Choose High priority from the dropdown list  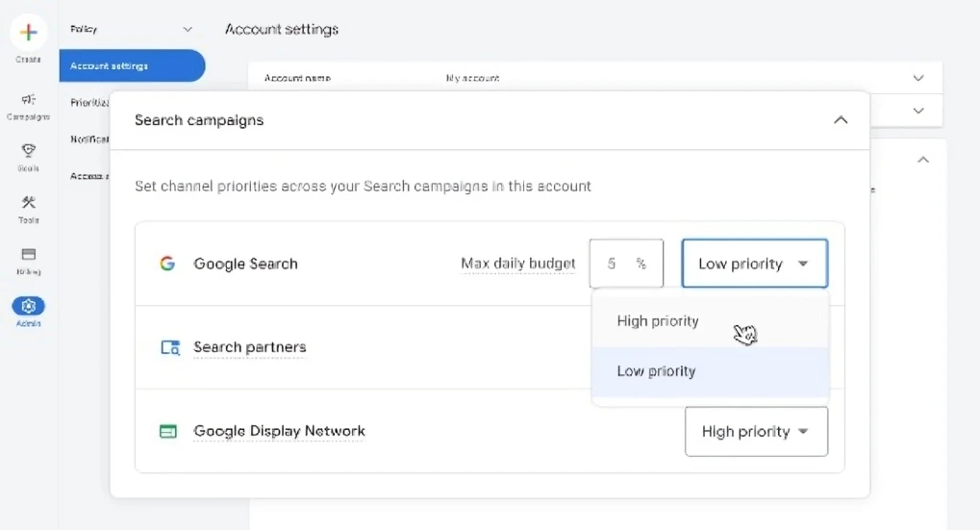coord(710,321)
